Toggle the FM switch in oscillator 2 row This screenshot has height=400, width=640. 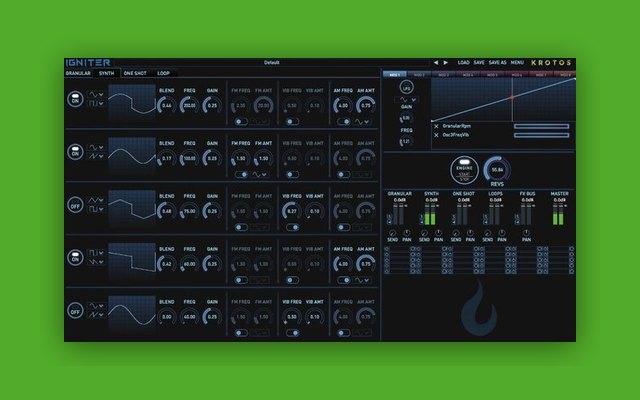click(x=241, y=174)
